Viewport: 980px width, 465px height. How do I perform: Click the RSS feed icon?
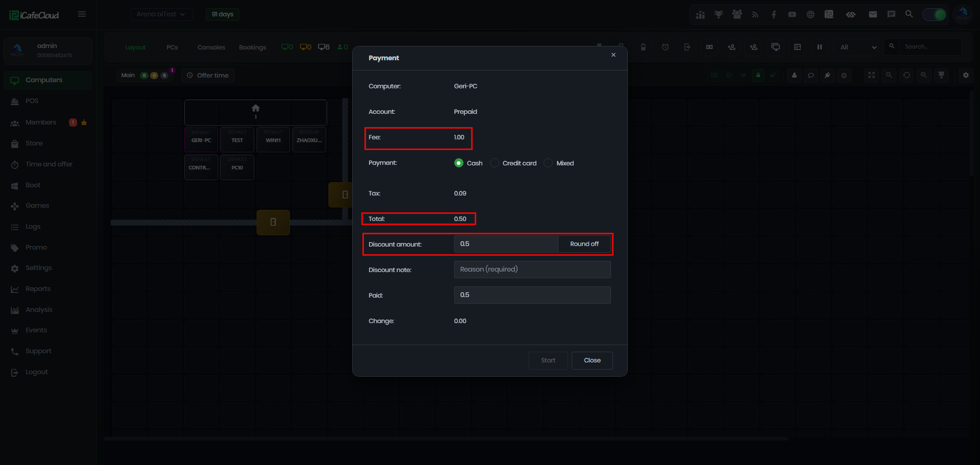[755, 15]
